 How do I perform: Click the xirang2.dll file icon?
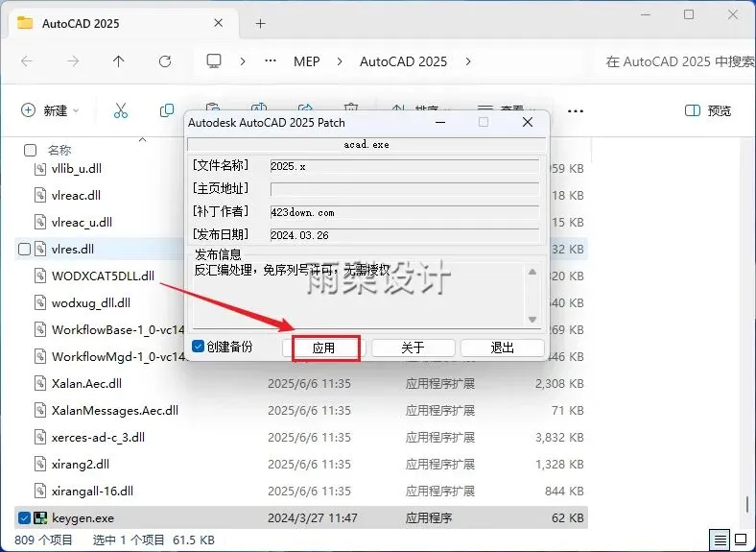[x=40, y=465]
